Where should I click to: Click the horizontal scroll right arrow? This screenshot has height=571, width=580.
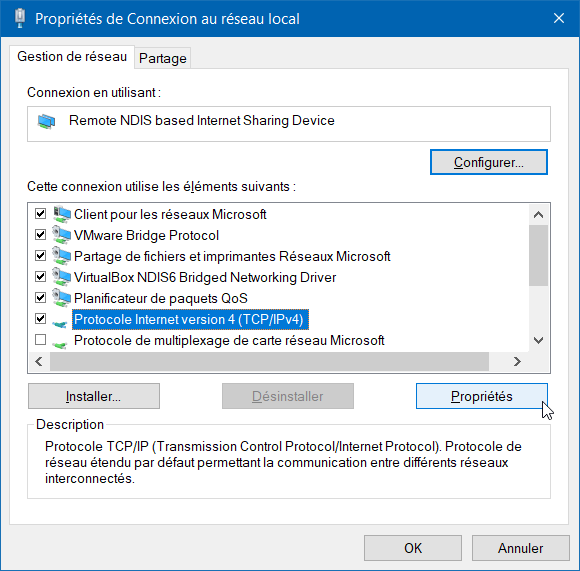tap(517, 361)
